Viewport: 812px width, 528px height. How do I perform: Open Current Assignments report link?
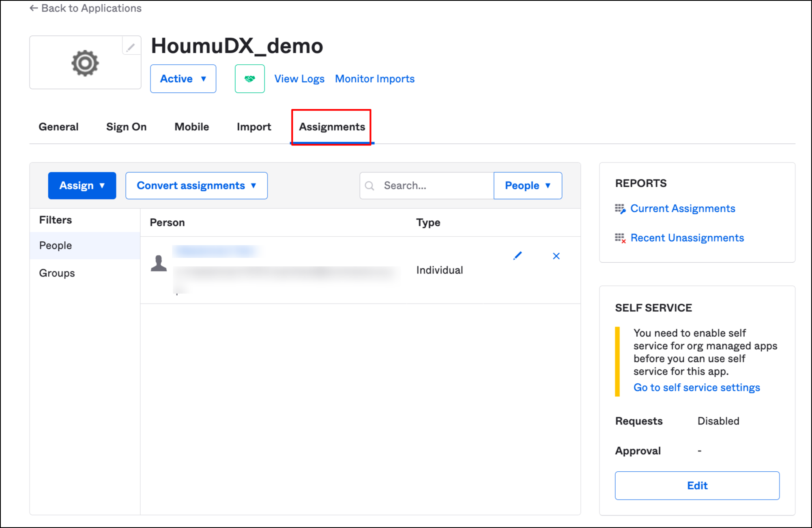pos(683,209)
